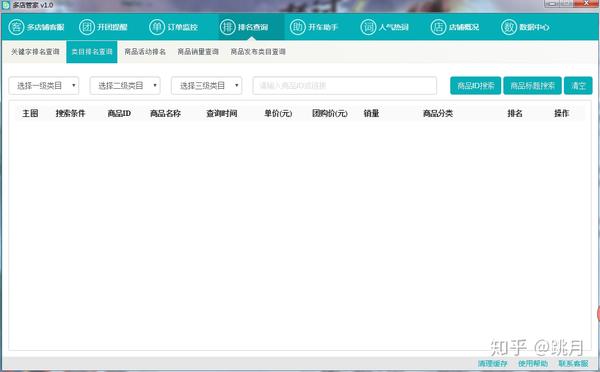Open the 联系客服 link
This screenshot has height=372, width=600.
tap(573, 364)
